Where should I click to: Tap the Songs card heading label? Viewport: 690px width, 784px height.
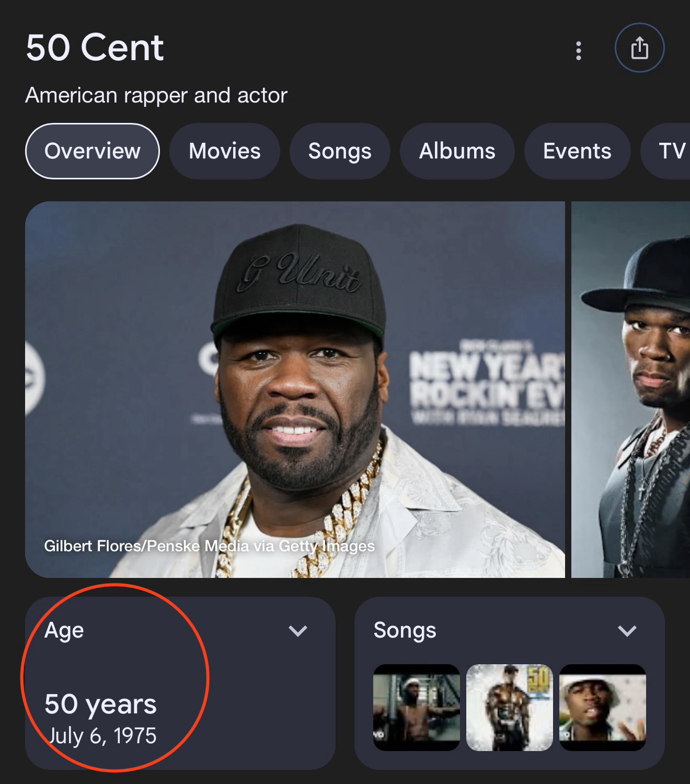[405, 630]
